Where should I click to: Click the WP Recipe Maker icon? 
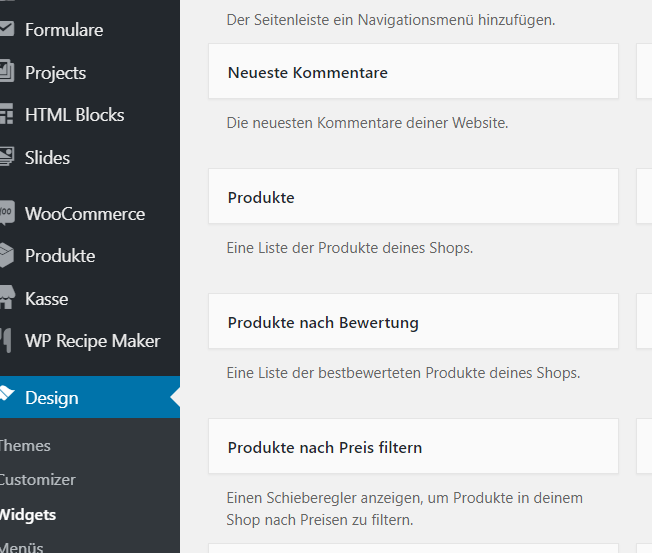click(x=6, y=341)
